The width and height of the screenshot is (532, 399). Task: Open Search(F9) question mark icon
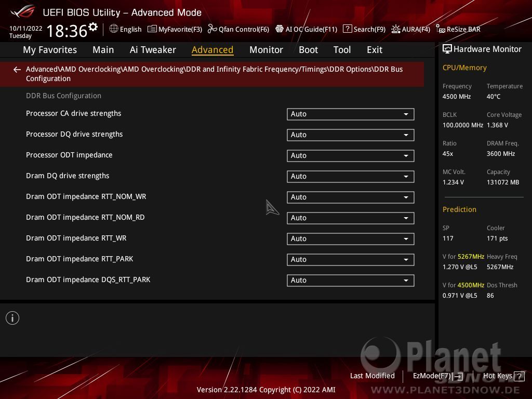pos(348,29)
